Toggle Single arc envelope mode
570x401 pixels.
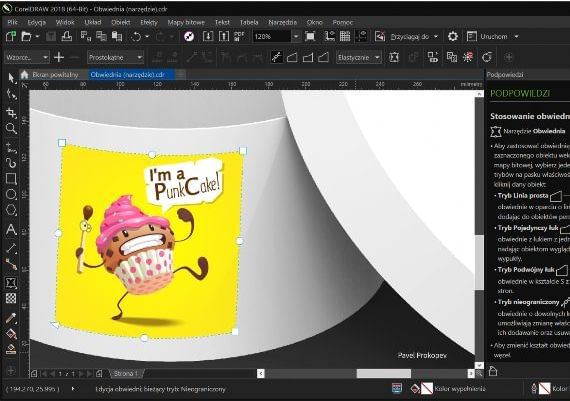click(308, 57)
